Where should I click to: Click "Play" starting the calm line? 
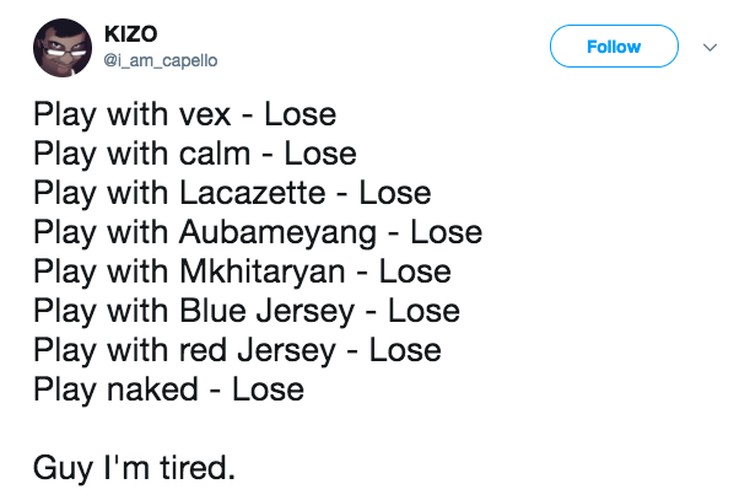click(65, 153)
